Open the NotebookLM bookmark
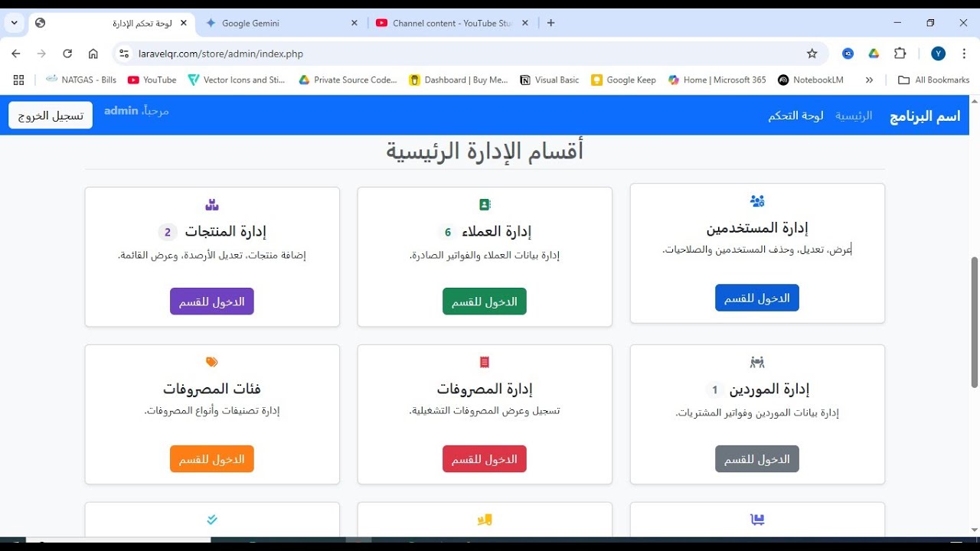 tap(811, 80)
